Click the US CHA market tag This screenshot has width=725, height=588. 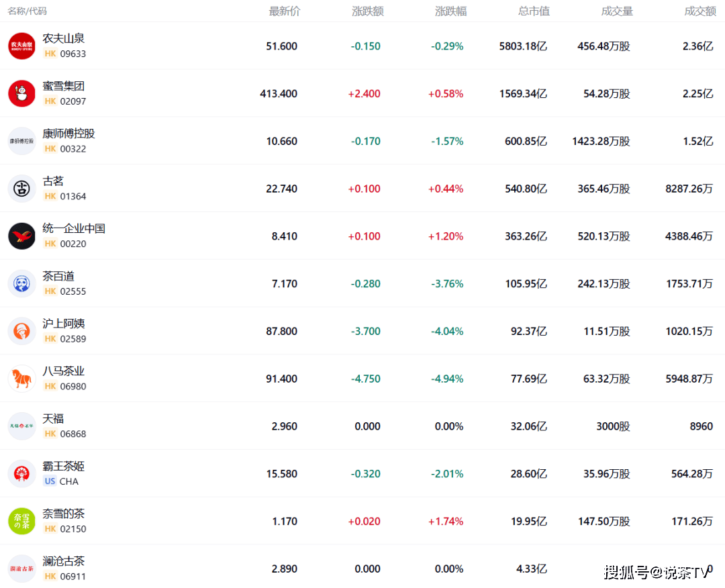50,481
